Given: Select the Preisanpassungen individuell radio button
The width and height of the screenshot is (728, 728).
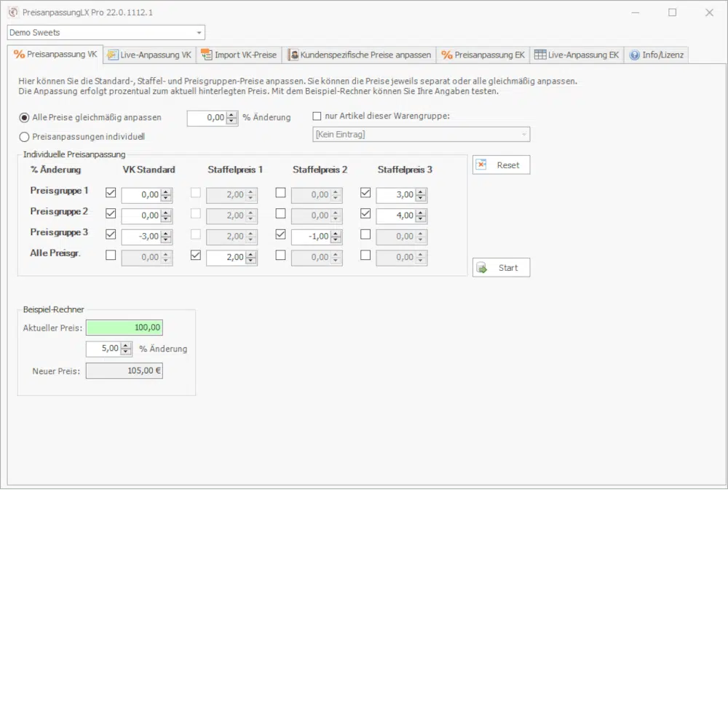Looking at the screenshot, I should click(x=25, y=137).
